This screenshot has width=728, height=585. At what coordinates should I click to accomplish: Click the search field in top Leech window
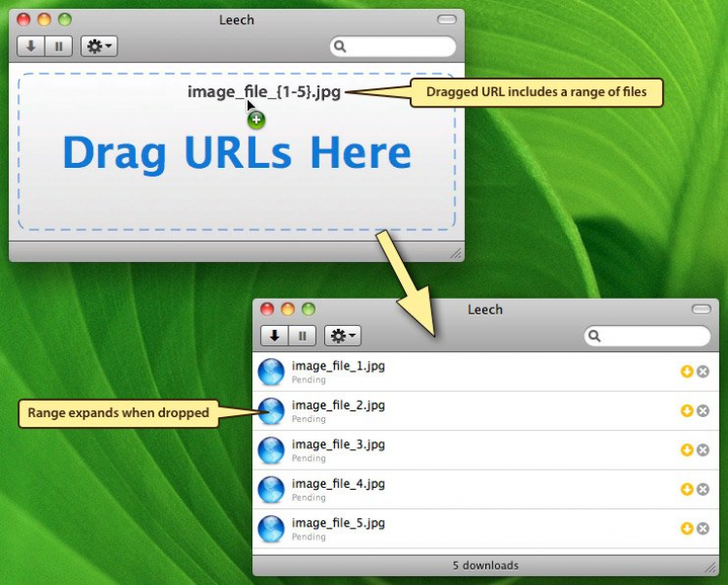coord(393,47)
